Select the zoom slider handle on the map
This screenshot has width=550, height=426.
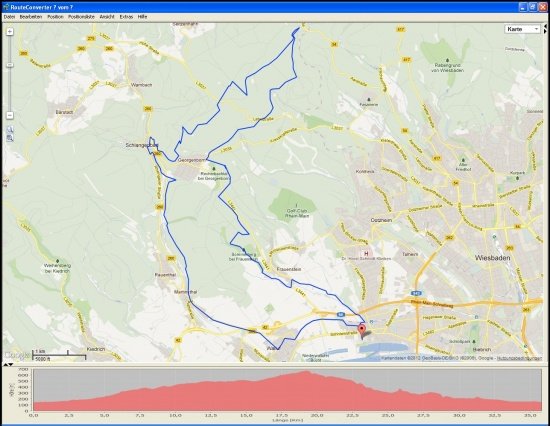coord(10,65)
